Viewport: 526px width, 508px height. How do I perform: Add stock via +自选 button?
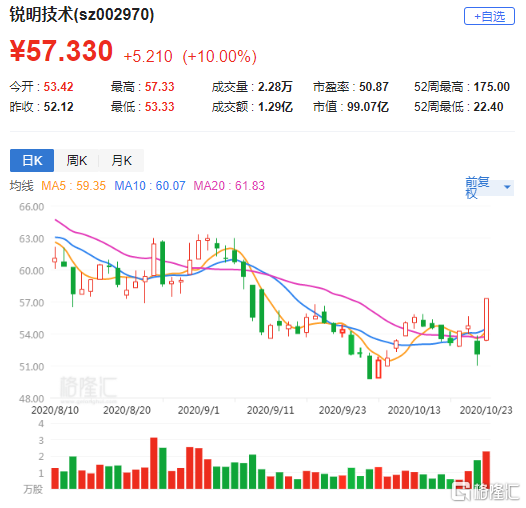click(489, 16)
